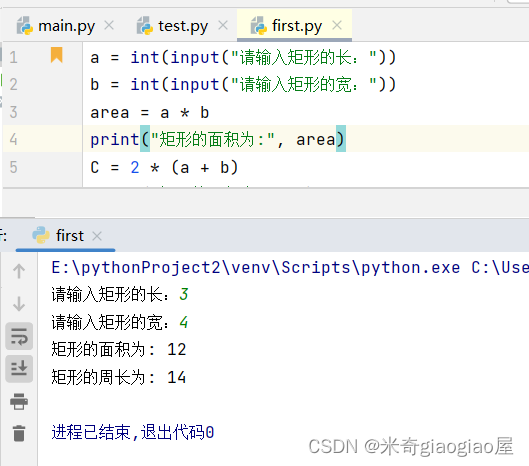Click line number 1 in the gutter

(13, 57)
